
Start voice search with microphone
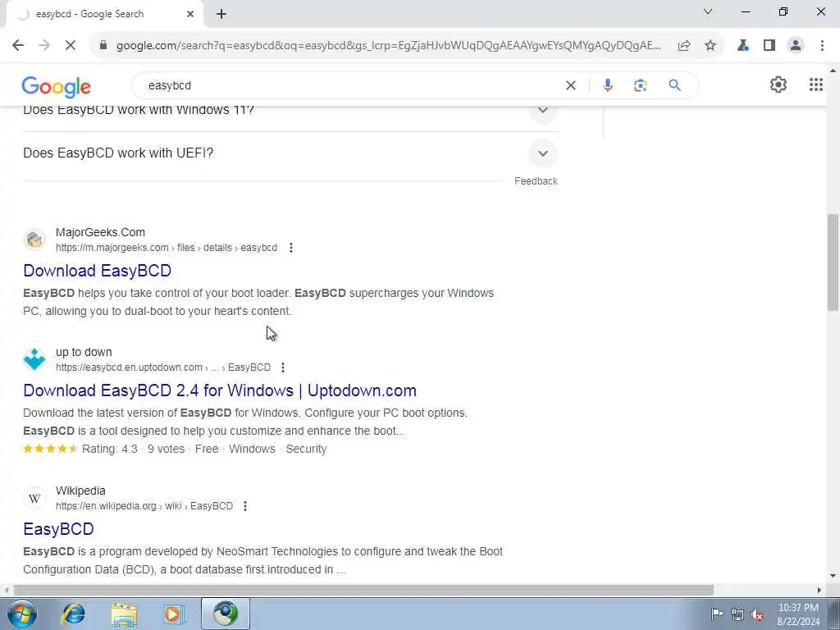tap(608, 85)
